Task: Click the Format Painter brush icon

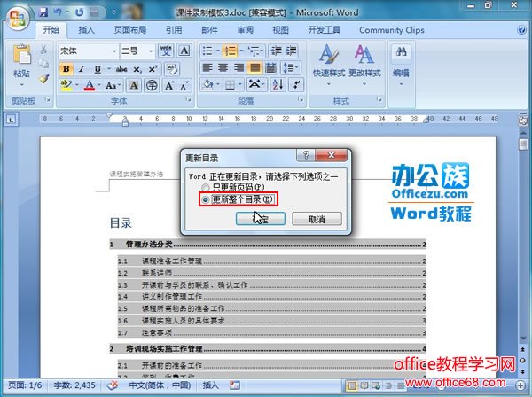Action: 43,79
